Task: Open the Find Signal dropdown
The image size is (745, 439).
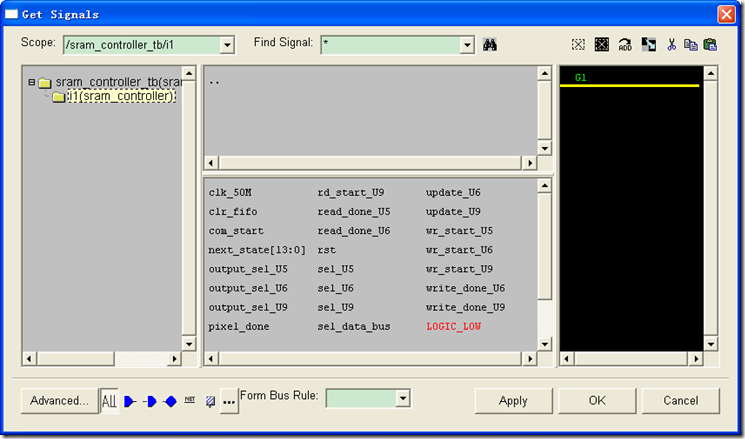Action: click(467, 45)
